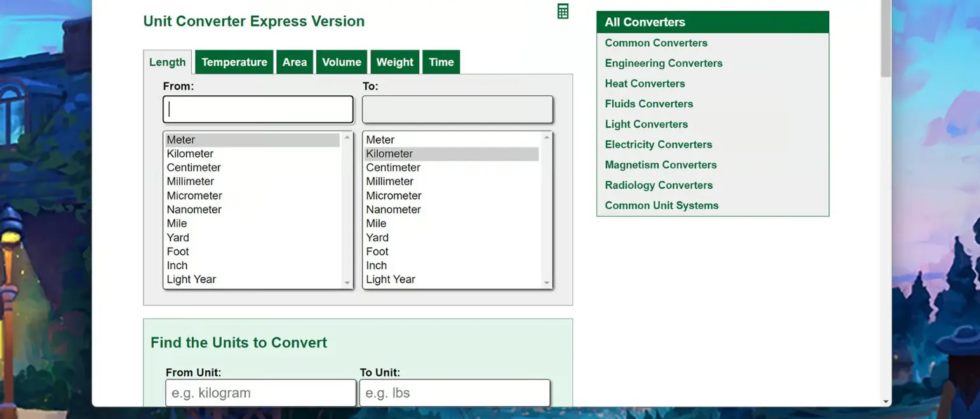Choose Centimeter in the From list
The height and width of the screenshot is (419, 980).
(253, 168)
